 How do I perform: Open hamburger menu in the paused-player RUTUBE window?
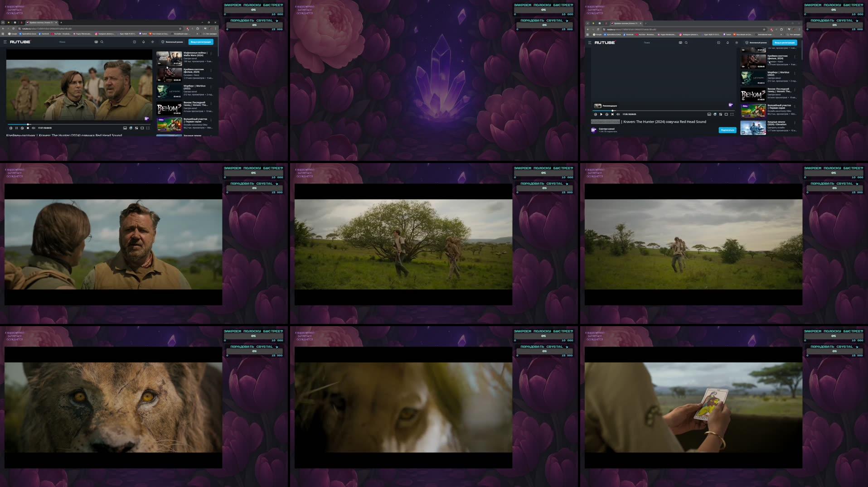pyautogui.click(x=590, y=43)
